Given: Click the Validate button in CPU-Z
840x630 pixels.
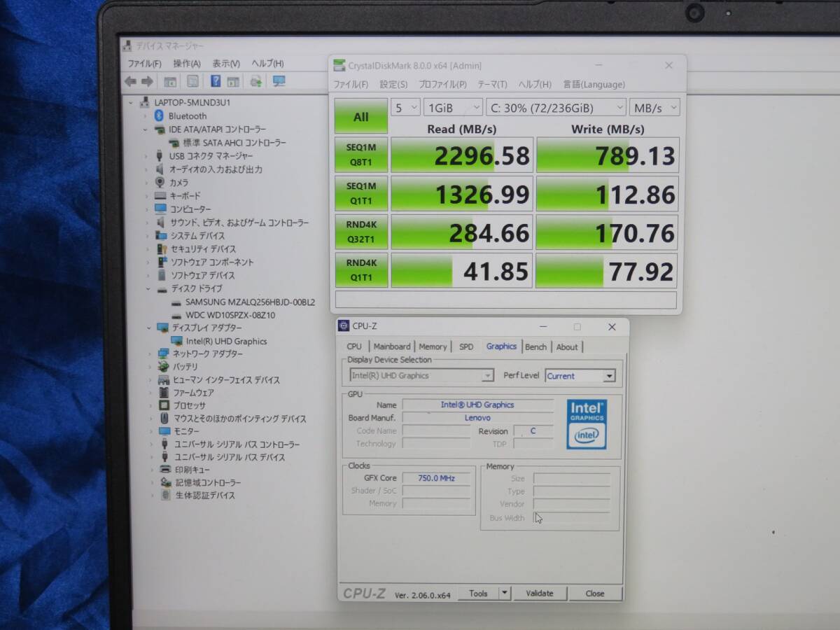Looking at the screenshot, I should point(539,593).
